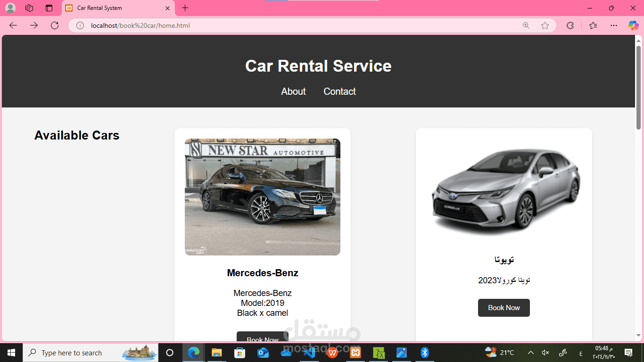
Task: Open the 21°C weather widget
Action: pyautogui.click(x=500, y=353)
